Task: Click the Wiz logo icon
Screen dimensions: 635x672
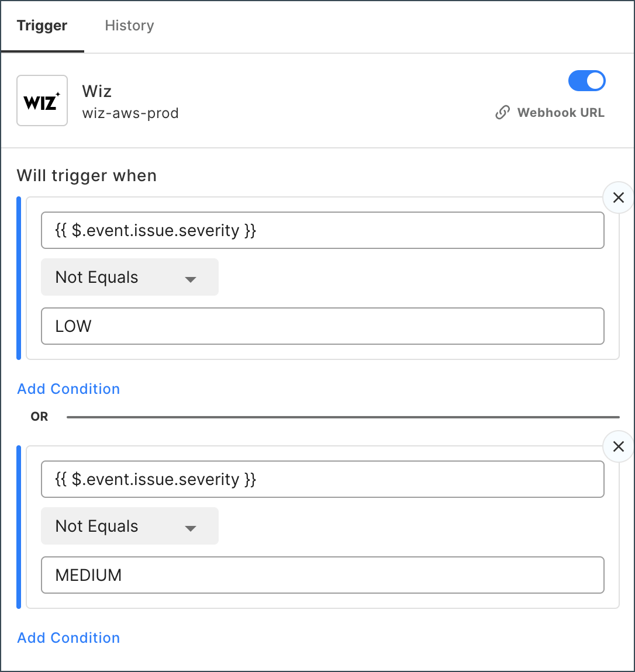Action: 42,101
